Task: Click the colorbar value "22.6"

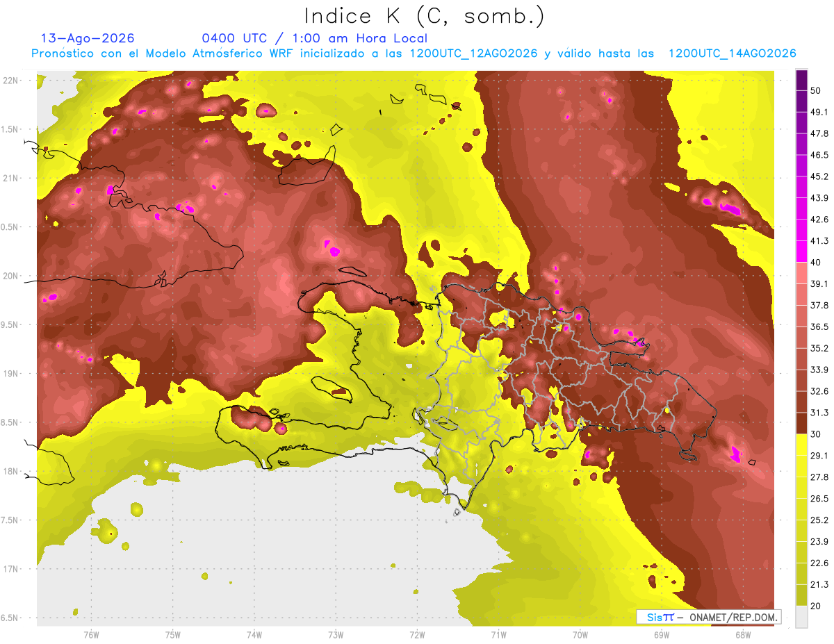Action: point(819,563)
